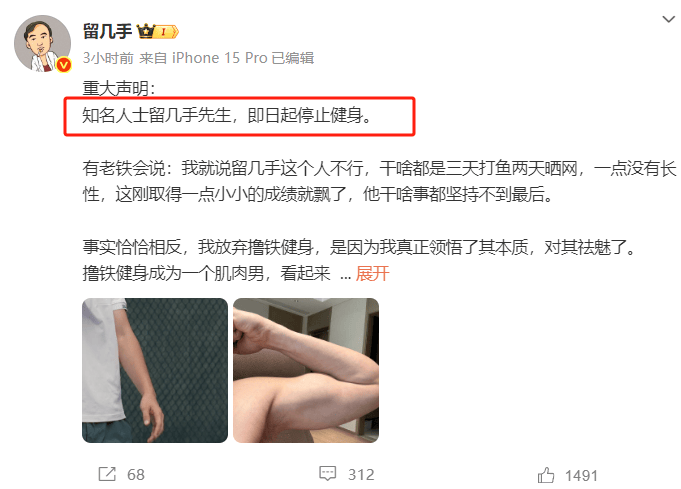This screenshot has height=489, width=681.
Task: Open the thin arm photo thumbnail
Action: (x=155, y=370)
